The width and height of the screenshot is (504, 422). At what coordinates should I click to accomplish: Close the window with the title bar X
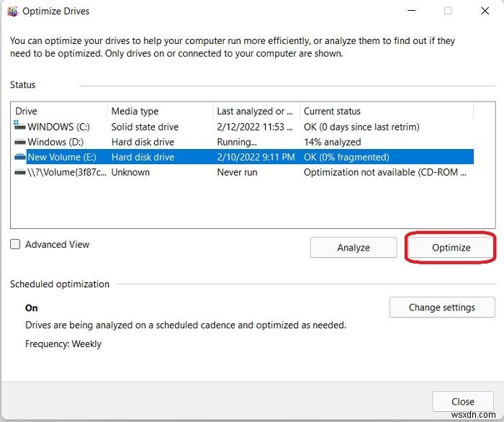(485, 11)
